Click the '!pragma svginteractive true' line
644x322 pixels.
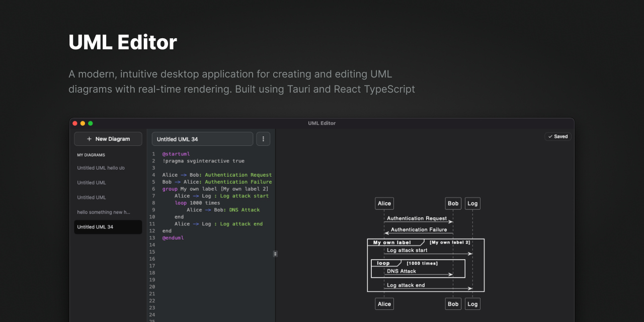coord(203,161)
